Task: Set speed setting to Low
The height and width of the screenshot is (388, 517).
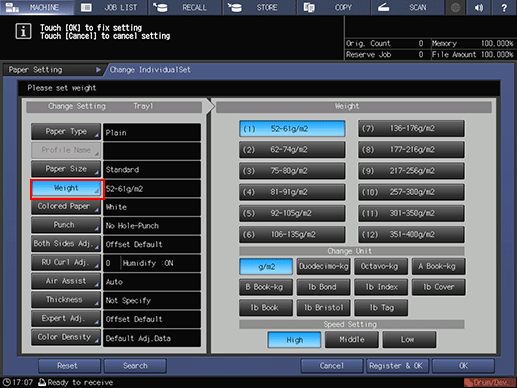Action: [x=409, y=340]
